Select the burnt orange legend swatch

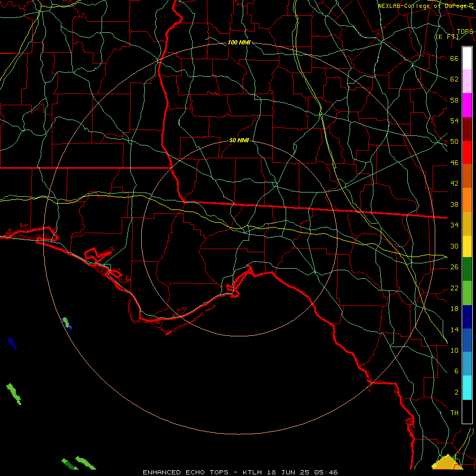[467, 176]
